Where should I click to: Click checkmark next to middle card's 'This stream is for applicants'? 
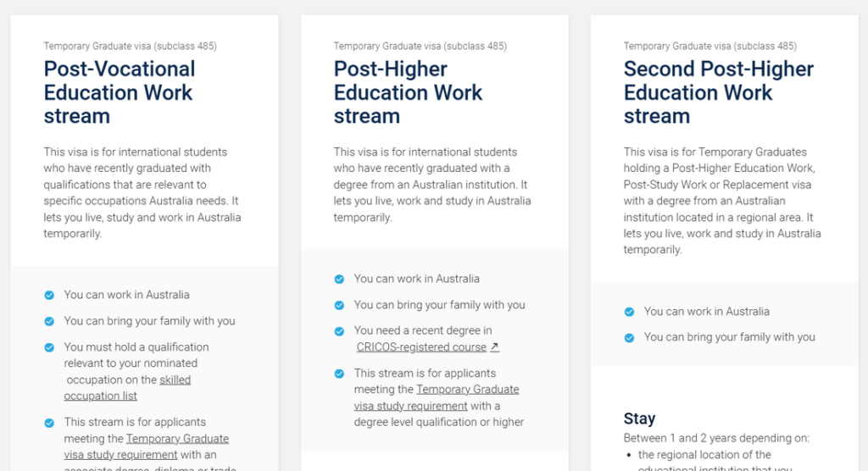(339, 374)
